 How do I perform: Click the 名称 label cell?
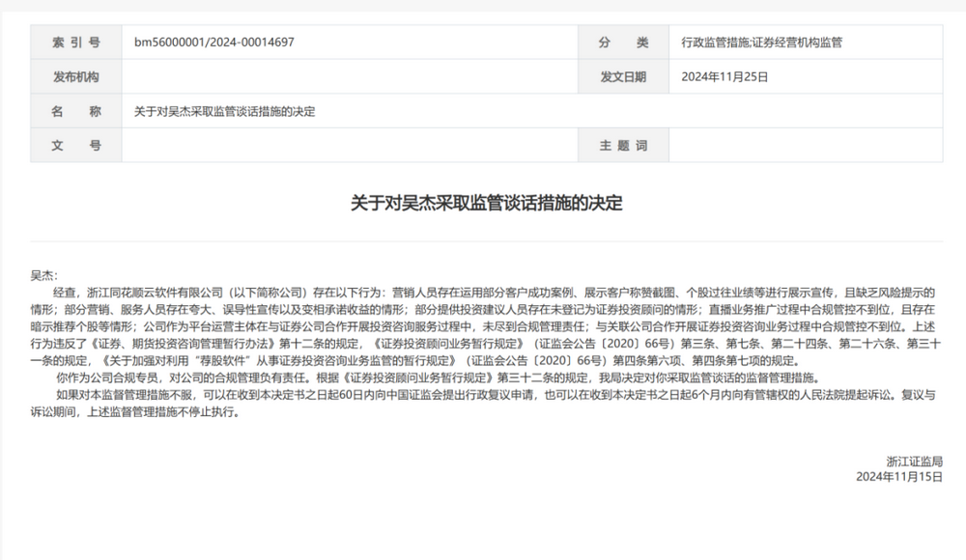tap(75, 111)
